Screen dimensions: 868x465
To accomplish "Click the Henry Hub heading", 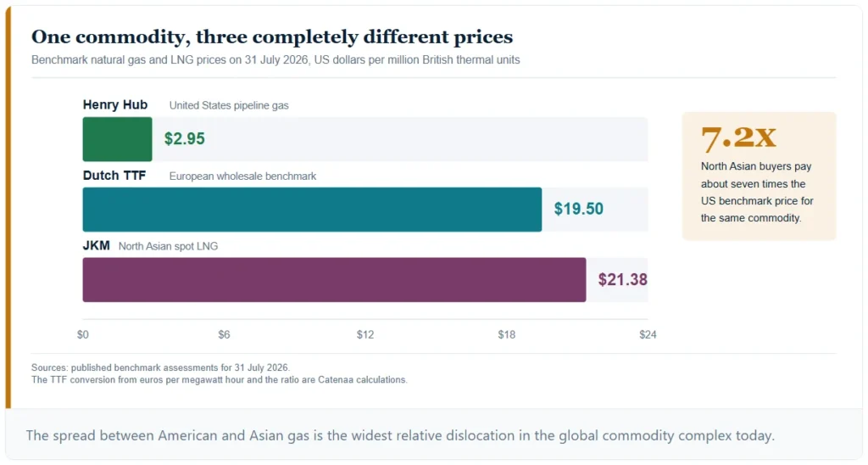I will 115,104.
